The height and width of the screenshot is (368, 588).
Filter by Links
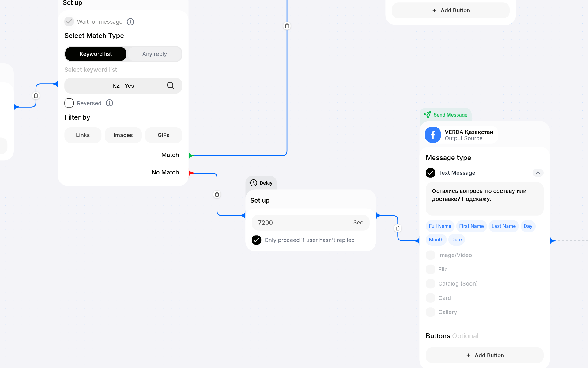click(x=83, y=135)
